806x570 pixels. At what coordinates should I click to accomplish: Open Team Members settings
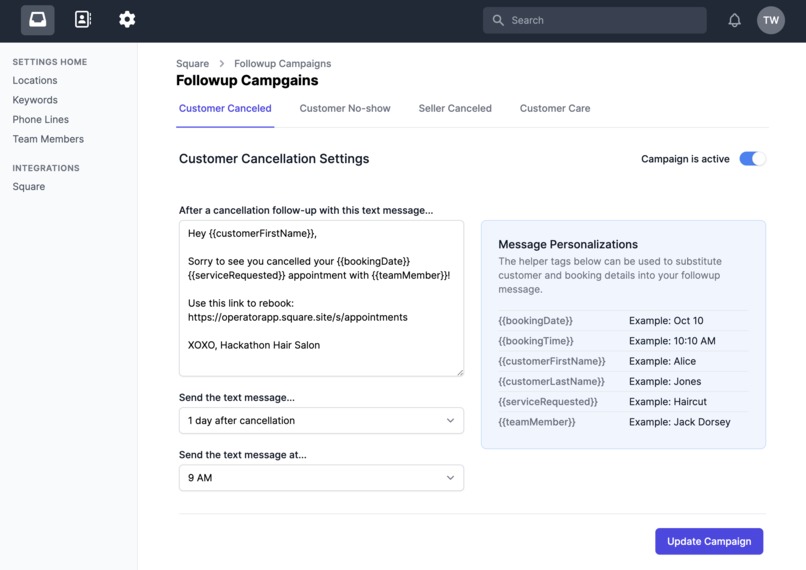click(48, 139)
